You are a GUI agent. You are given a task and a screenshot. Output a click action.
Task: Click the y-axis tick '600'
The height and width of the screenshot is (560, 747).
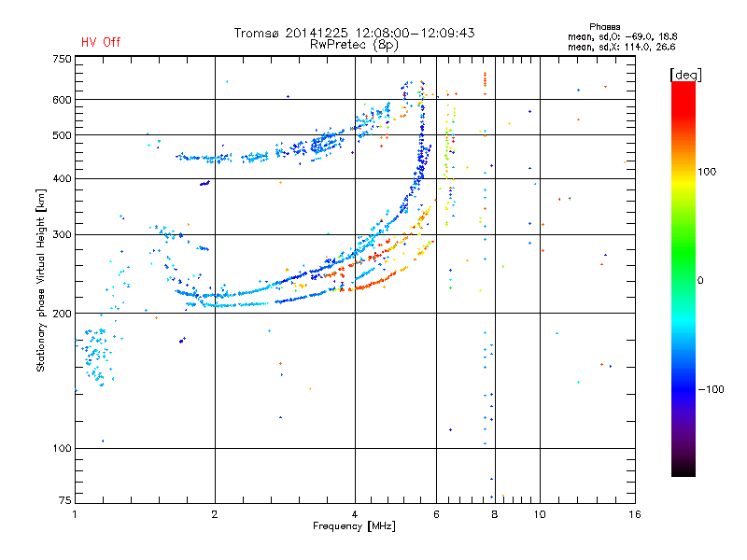point(62,100)
